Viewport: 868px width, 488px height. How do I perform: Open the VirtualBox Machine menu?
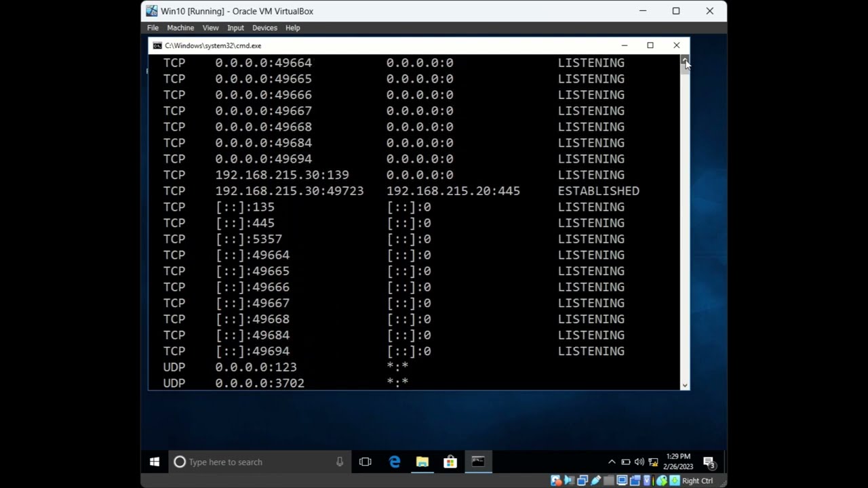pos(180,28)
